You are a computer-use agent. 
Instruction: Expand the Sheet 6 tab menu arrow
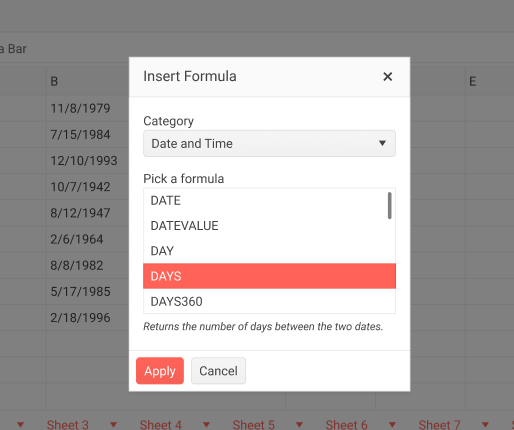[393, 425]
